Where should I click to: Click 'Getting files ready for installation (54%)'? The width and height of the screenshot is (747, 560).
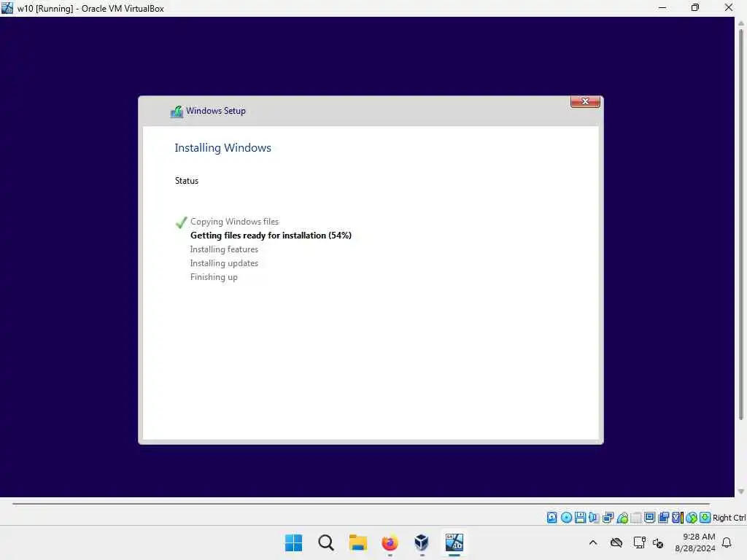(x=271, y=236)
